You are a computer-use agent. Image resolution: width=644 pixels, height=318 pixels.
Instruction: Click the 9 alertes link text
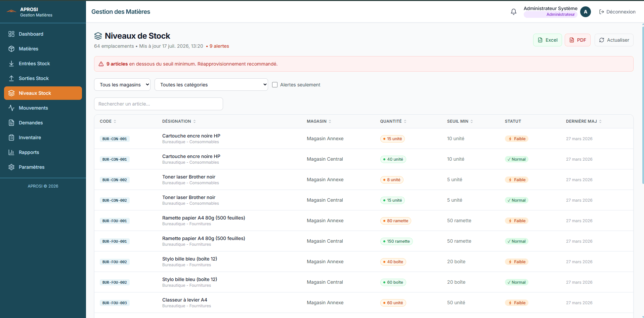[x=219, y=46]
